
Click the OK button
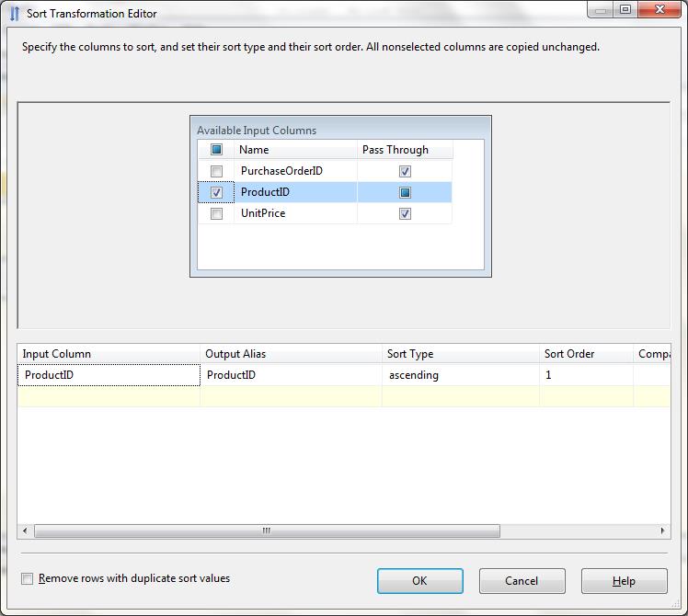tap(419, 581)
